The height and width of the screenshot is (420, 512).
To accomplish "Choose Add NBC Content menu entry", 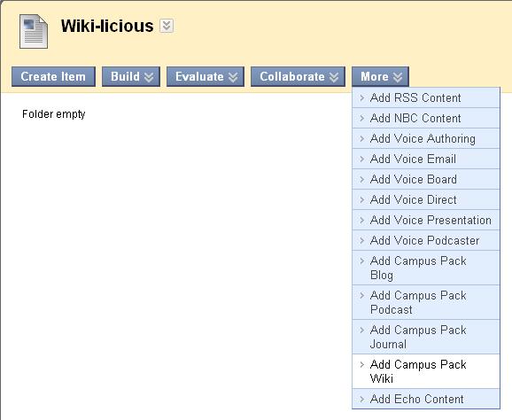I will [426, 118].
